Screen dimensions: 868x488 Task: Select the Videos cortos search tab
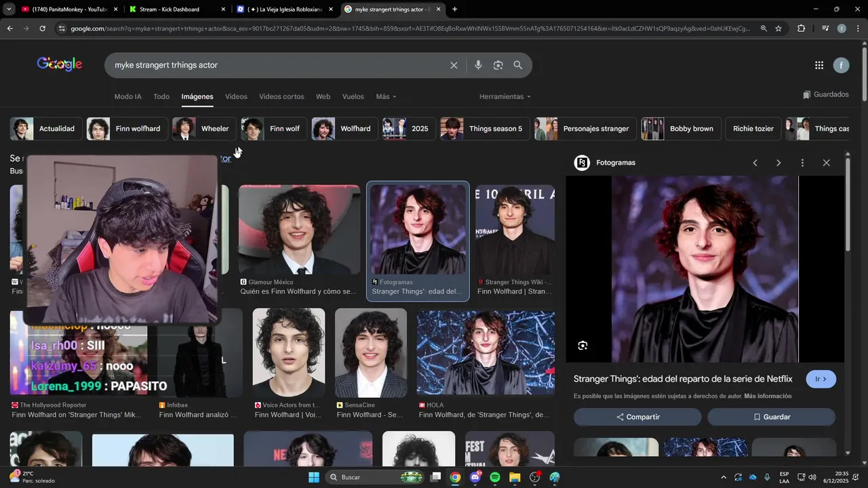coord(281,97)
